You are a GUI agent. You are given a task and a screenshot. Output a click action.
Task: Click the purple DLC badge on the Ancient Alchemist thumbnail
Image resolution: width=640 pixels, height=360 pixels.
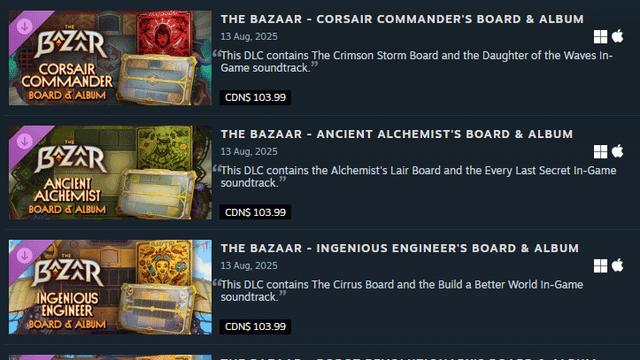pyautogui.click(x=24, y=141)
